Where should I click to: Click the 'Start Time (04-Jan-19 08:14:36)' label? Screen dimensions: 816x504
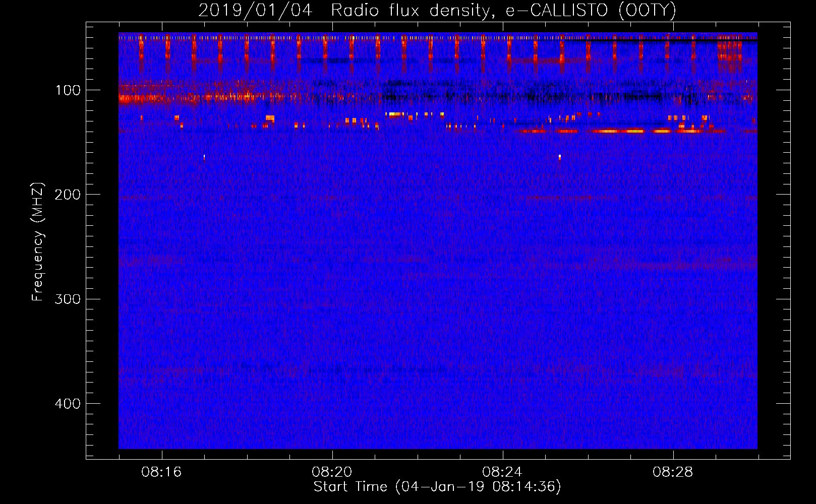pyautogui.click(x=437, y=487)
